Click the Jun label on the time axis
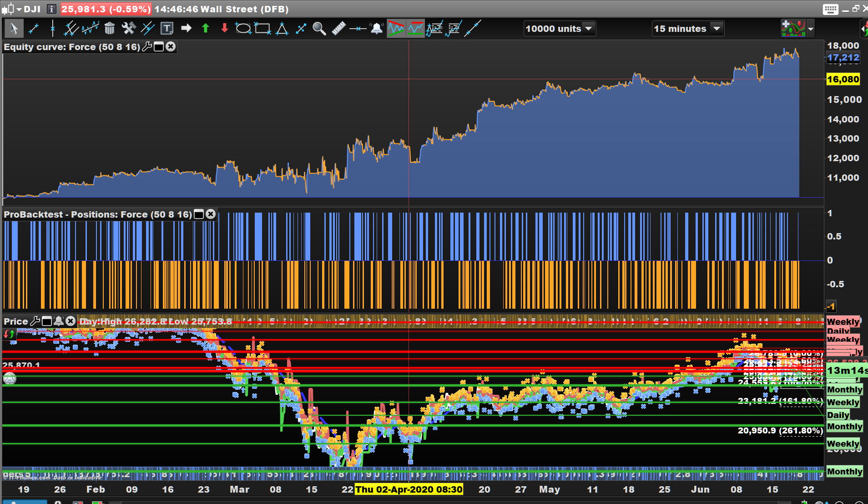Screen dimensions: 868x504 click(x=700, y=489)
